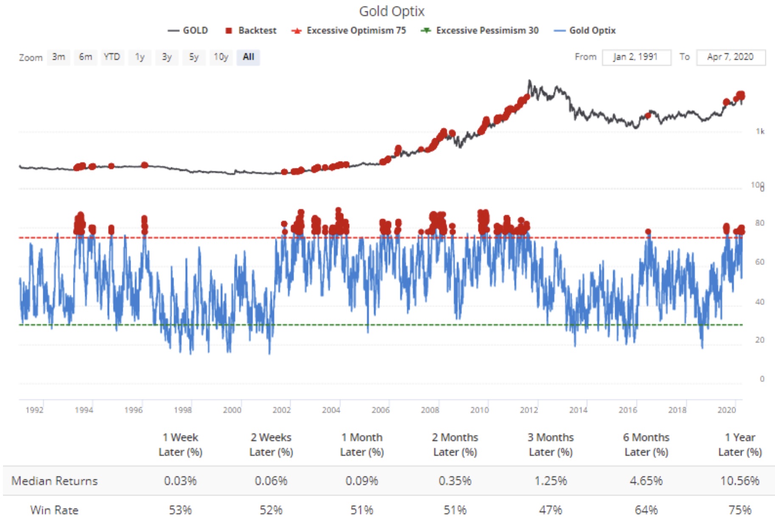Click the 6 Months Later column header
Image resolution: width=775 pixels, height=532 pixels.
[646, 444]
